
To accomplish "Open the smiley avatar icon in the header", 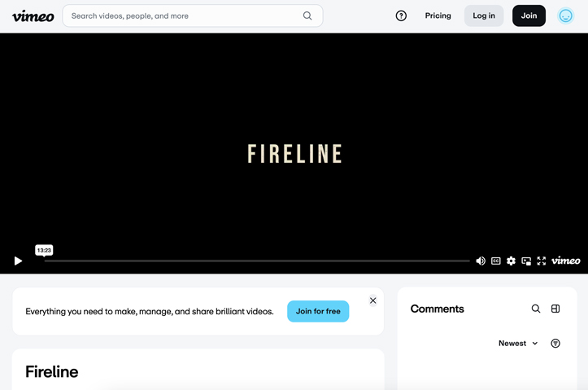I will tap(565, 15).
